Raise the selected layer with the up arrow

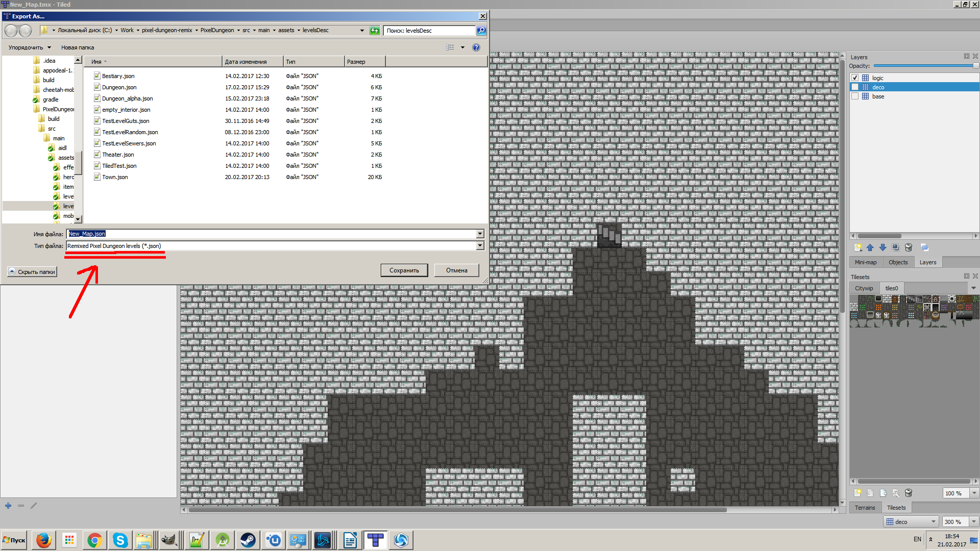[x=870, y=247]
